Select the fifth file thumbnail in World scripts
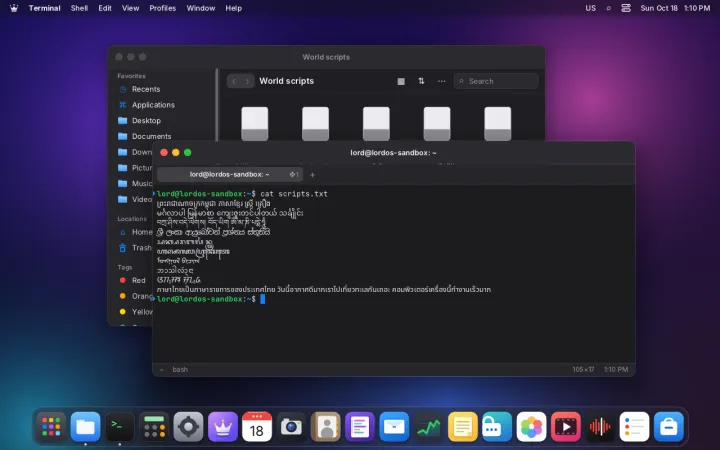Viewport: 720px width, 450px height. pyautogui.click(x=498, y=124)
